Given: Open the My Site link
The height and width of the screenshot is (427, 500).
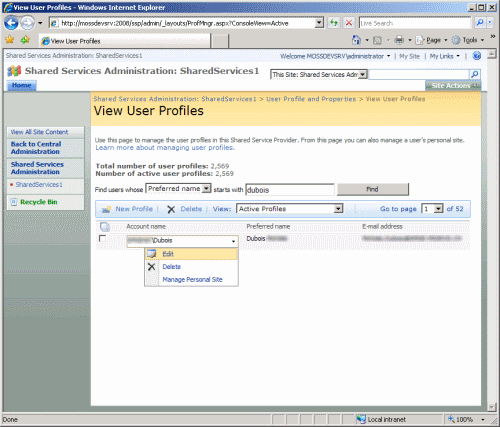Looking at the screenshot, I should click(409, 56).
